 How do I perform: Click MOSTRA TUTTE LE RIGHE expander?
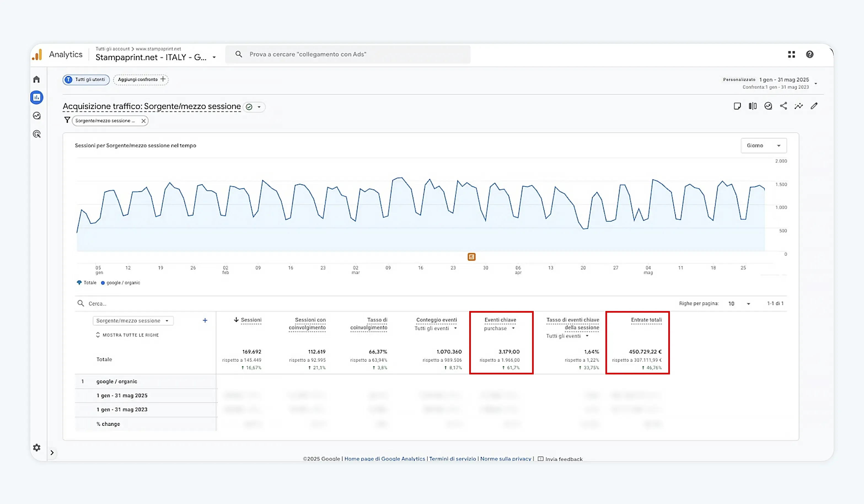[128, 335]
